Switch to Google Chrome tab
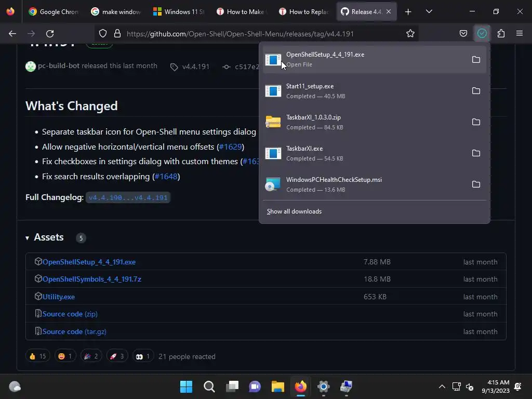 (54, 12)
